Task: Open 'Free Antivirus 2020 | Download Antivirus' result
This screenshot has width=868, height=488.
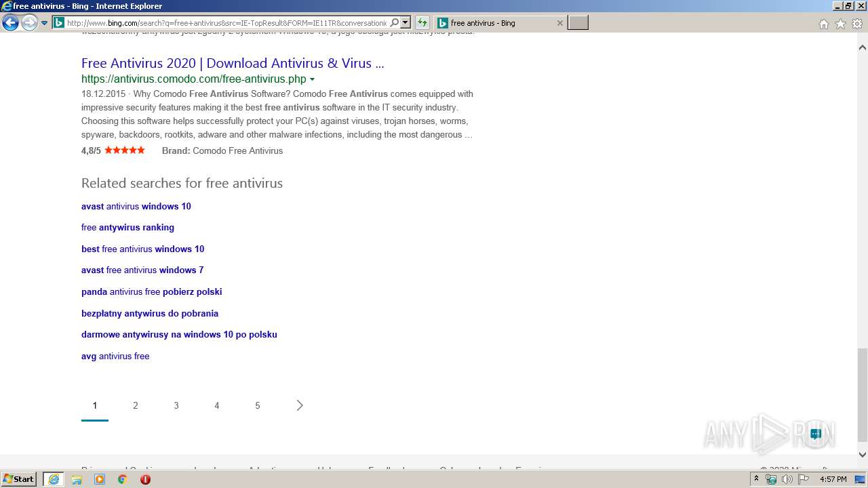Action: click(233, 63)
